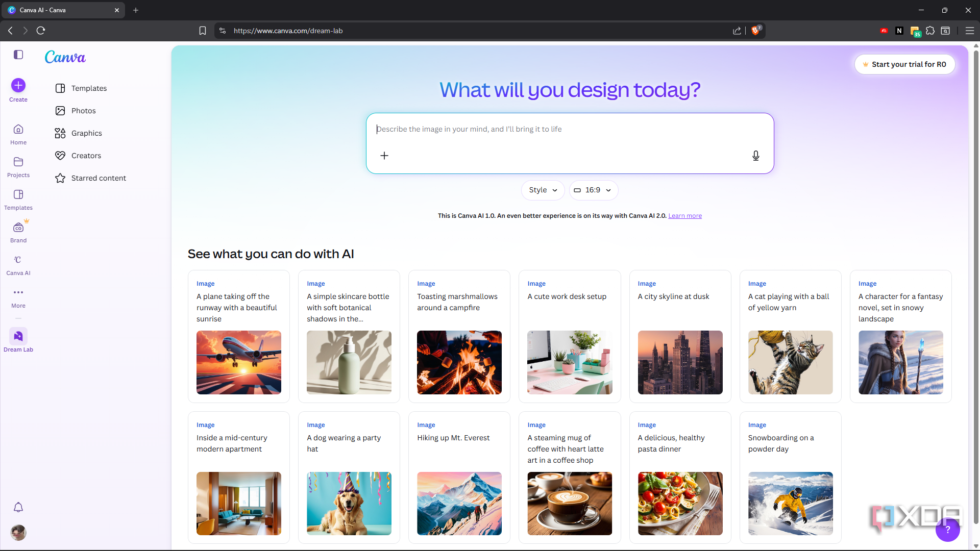The image size is (980, 551).
Task: Open the More options ellipsis
Action: 18,292
